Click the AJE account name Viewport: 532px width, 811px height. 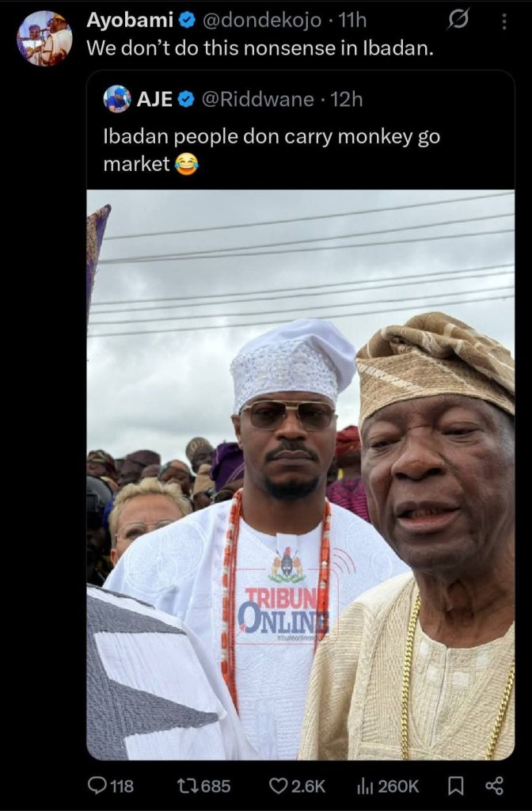coord(154,99)
